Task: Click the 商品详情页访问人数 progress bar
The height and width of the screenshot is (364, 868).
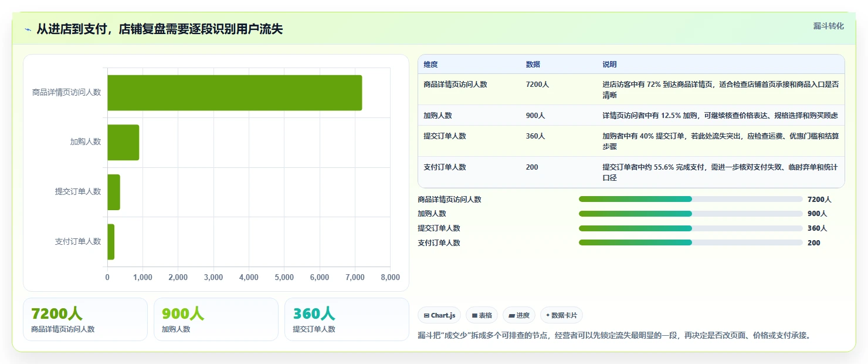Action: [x=690, y=200]
